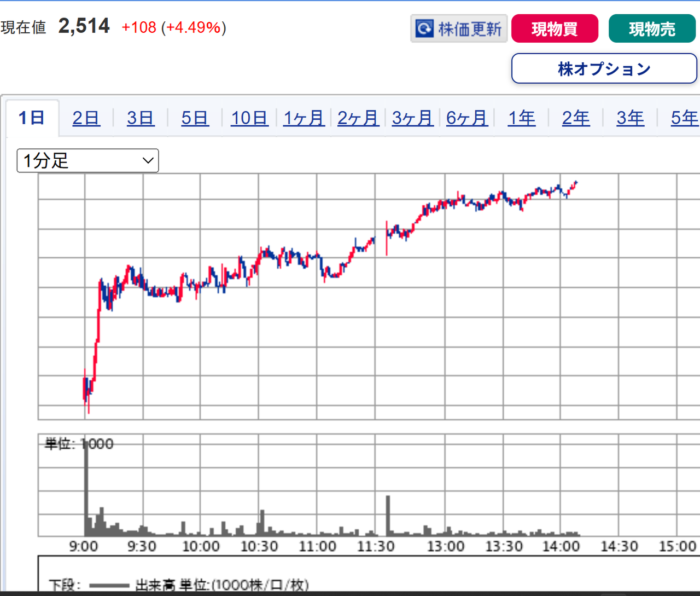Viewport: 700px width, 596px height.
Task: Show the 10日 chart range
Action: 249,118
